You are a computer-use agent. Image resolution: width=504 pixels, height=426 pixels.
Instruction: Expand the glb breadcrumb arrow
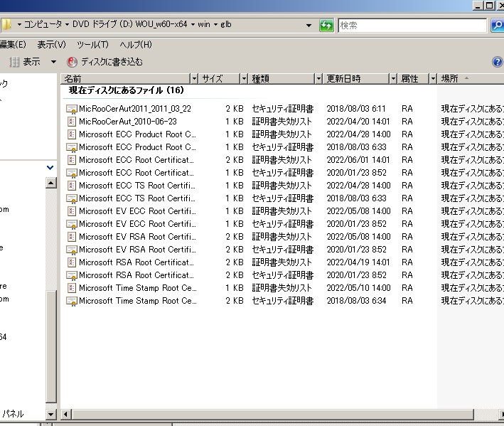pos(215,25)
